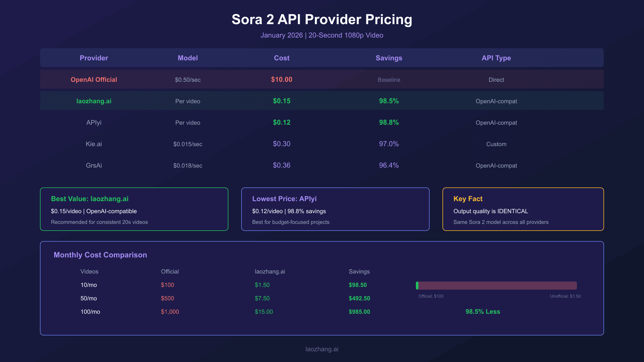Viewport: 644px width, 362px height.
Task: Select the 100/mo videos row
Action: point(90,312)
